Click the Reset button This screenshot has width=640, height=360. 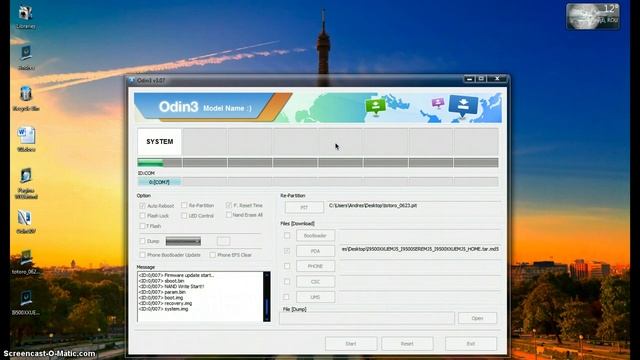click(x=407, y=344)
